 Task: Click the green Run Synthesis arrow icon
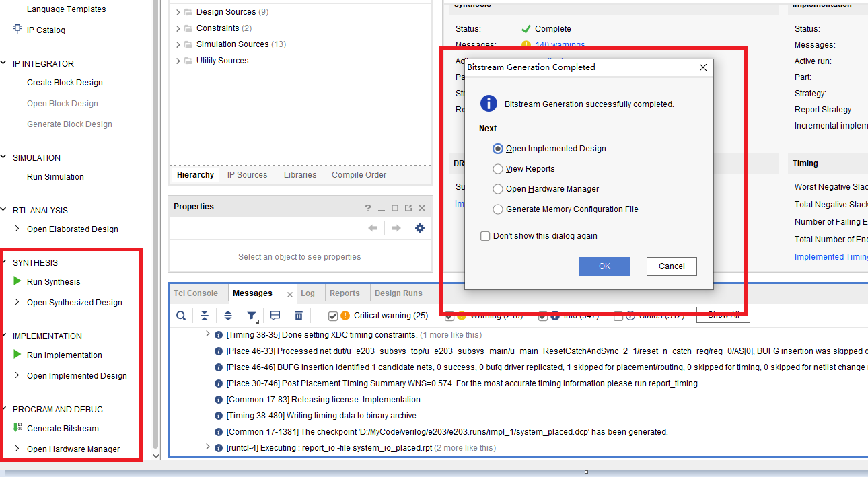tap(17, 281)
